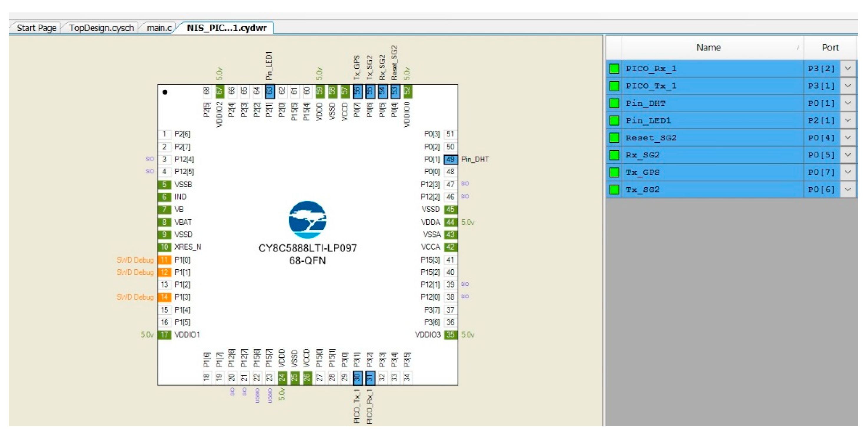Open port dropdown for Tx_SG2 row
Screen dimensions: 868x434
click(x=848, y=189)
